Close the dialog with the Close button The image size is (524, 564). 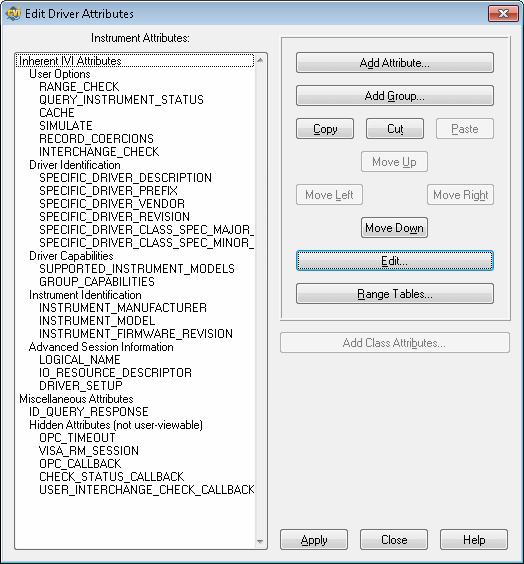[x=394, y=540]
